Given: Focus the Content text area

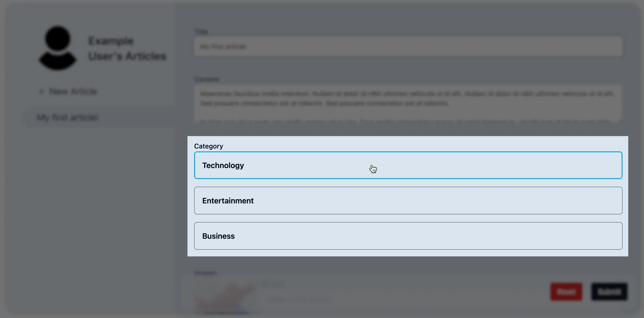Looking at the screenshot, I should click(408, 104).
